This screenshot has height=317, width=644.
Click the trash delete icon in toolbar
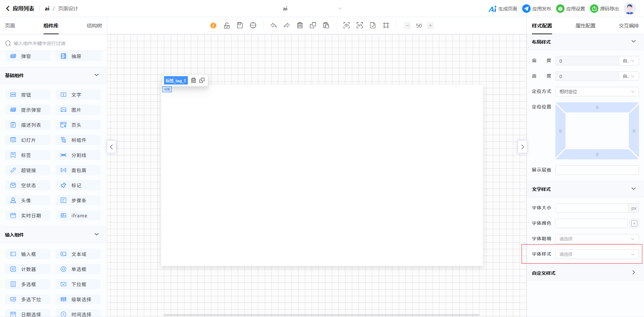click(300, 25)
